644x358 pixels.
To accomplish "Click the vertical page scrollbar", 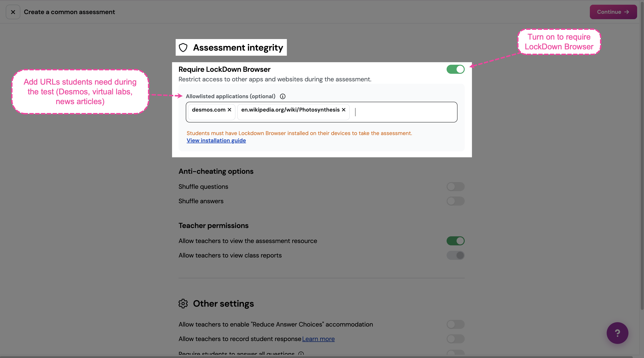I will coord(642,155).
